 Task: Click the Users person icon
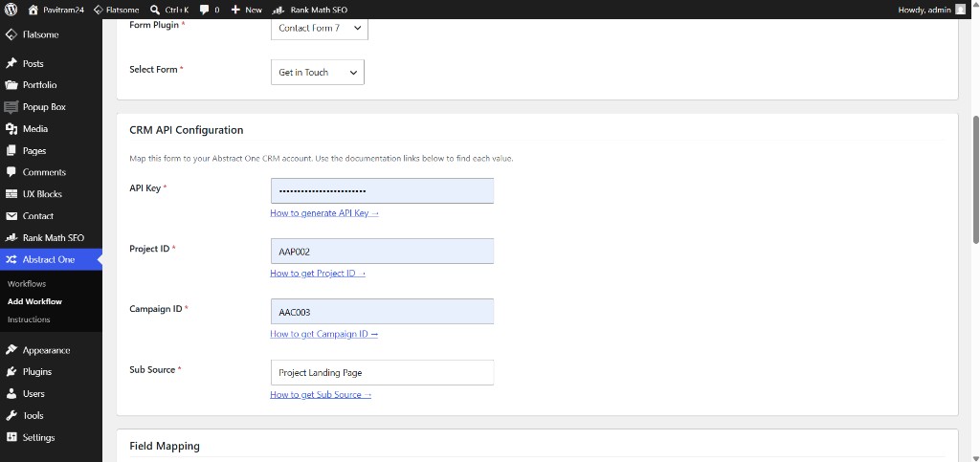11,394
